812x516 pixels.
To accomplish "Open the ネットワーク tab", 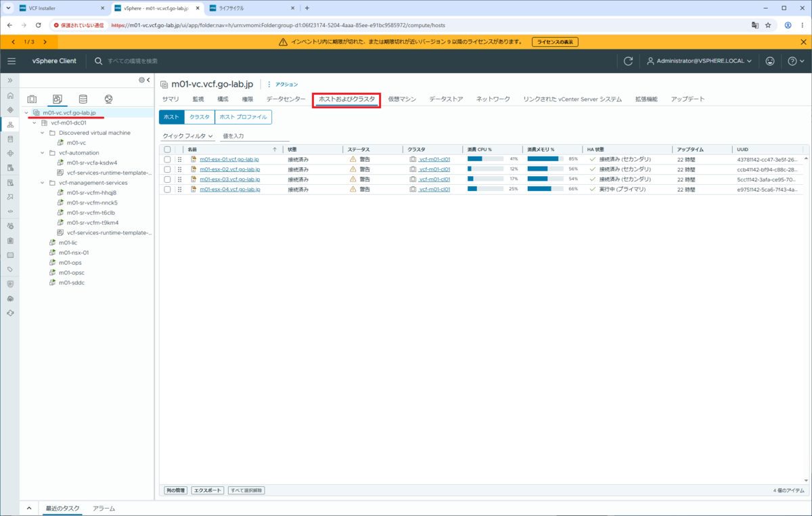I will tap(493, 99).
